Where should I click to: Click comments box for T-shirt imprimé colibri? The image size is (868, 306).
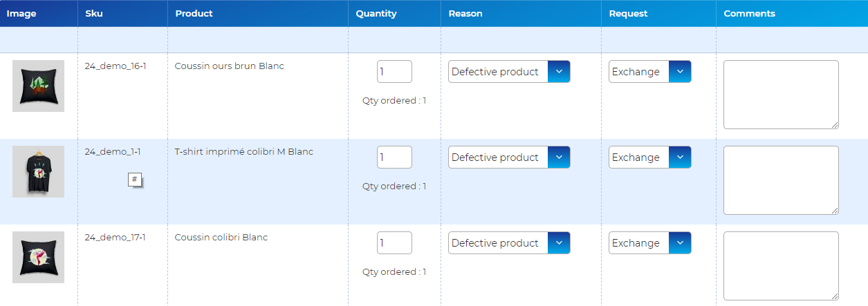pos(781,180)
